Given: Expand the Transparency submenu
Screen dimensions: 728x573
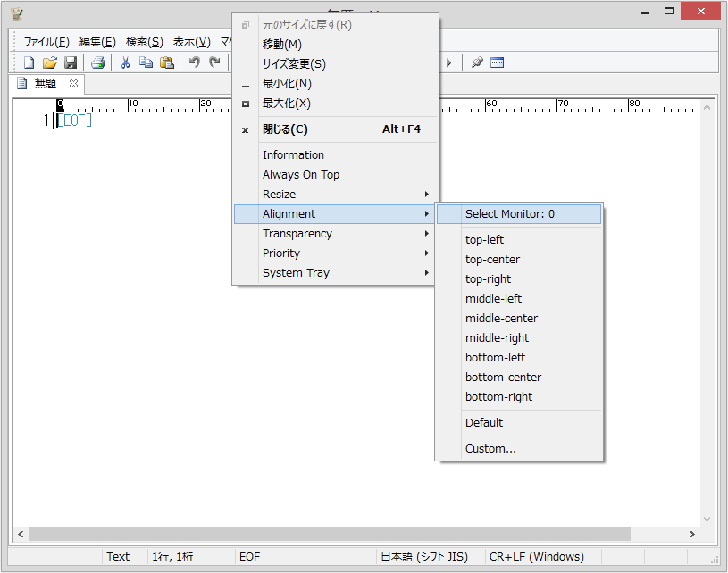Looking at the screenshot, I should (x=335, y=233).
